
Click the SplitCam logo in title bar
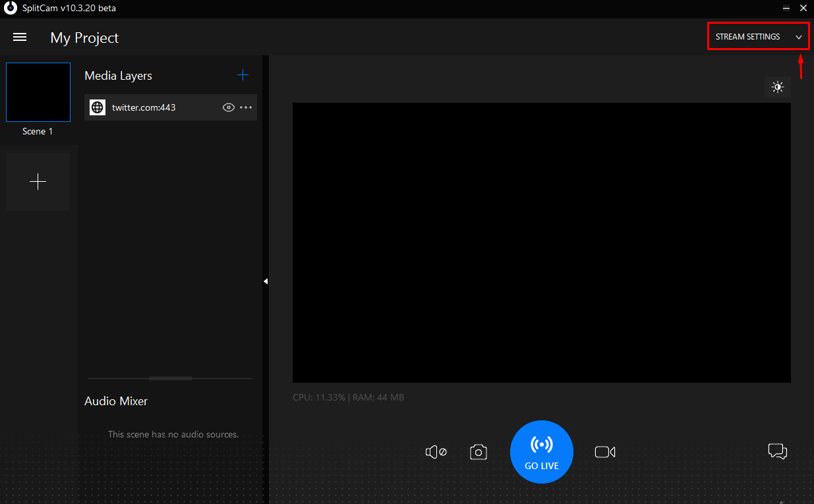tap(11, 9)
